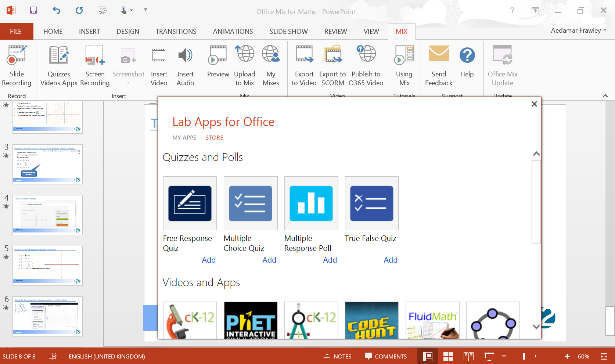Choose the GeoGebra app tile

493,320
